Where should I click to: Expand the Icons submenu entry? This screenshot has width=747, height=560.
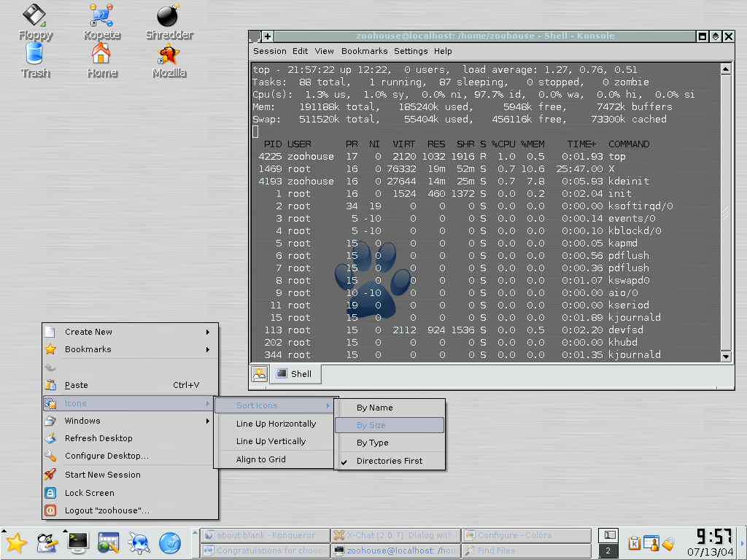point(128,403)
